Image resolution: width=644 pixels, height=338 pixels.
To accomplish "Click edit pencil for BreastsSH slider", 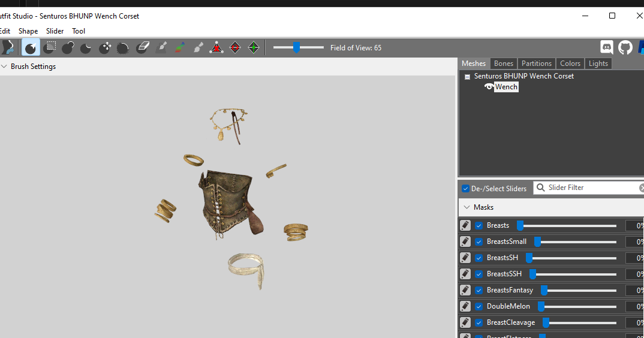I will [465, 258].
